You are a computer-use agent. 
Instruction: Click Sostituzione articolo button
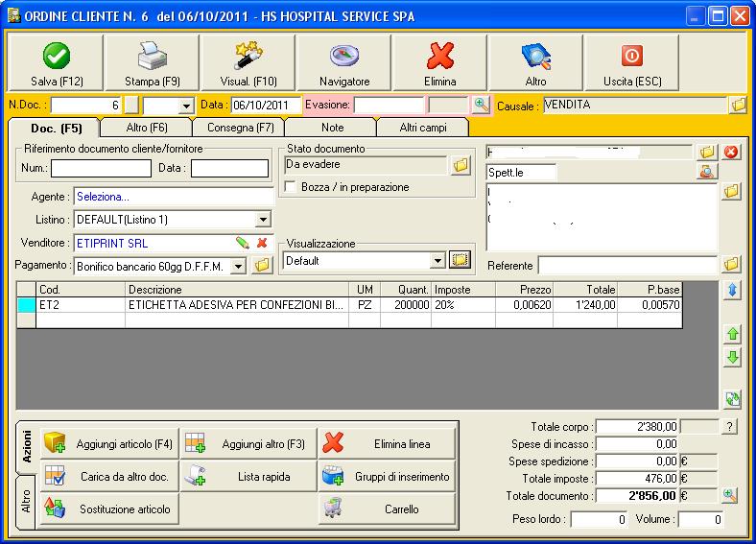coord(109,509)
